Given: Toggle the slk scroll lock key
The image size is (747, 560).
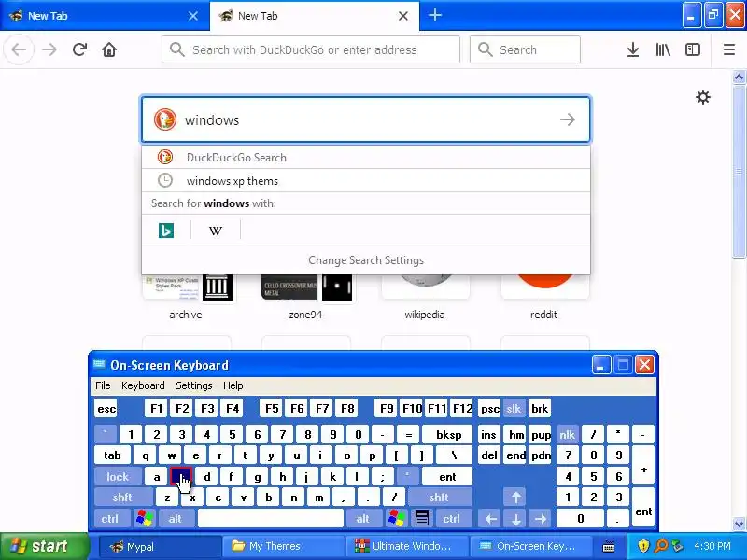Looking at the screenshot, I should (514, 409).
